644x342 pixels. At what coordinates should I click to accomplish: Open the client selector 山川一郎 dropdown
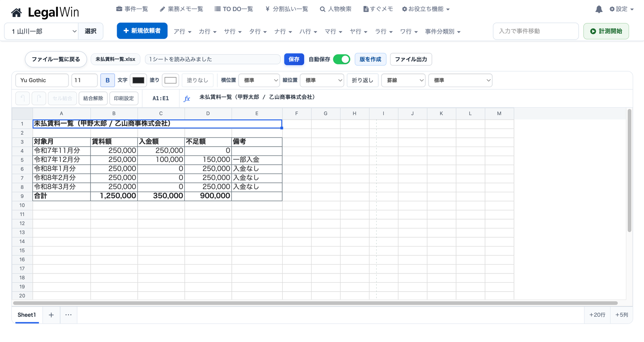coord(42,31)
